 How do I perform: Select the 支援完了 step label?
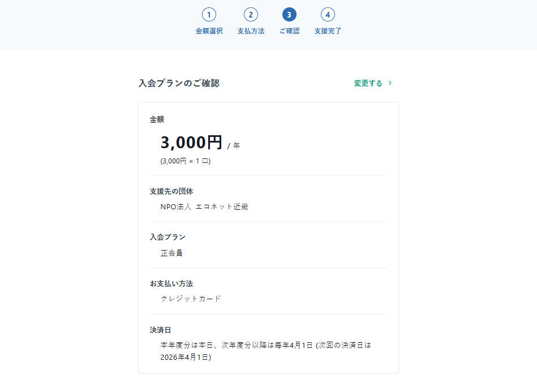click(x=328, y=31)
